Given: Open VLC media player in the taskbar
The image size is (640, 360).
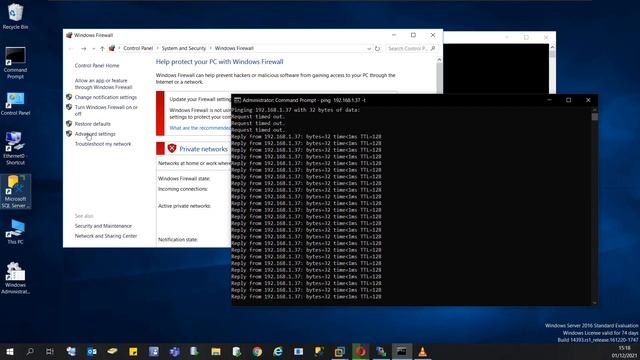Looking at the screenshot, I should click(x=422, y=351).
